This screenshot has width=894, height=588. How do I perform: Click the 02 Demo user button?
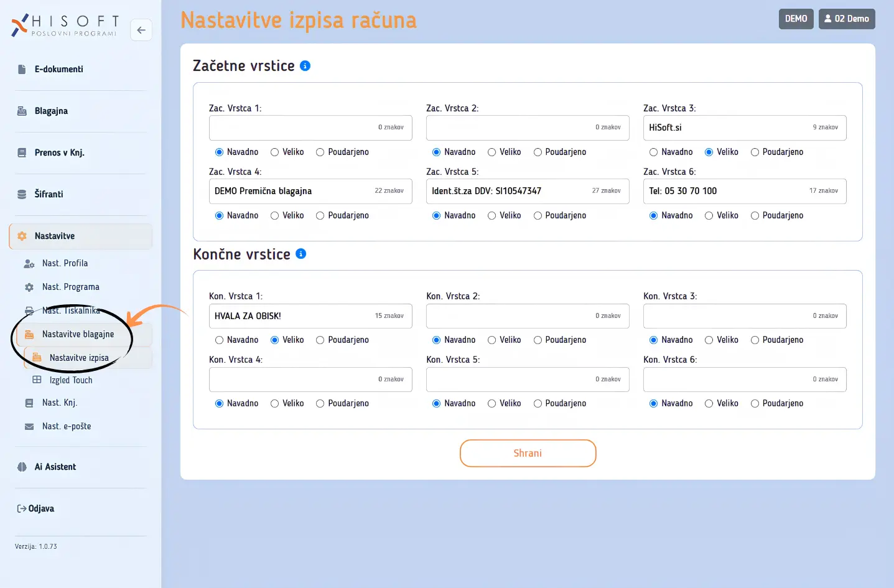pos(847,19)
